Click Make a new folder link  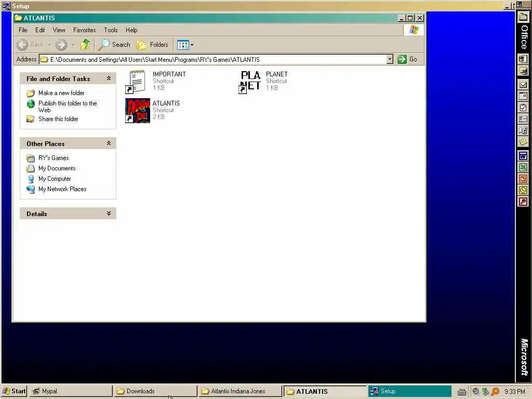(61, 93)
